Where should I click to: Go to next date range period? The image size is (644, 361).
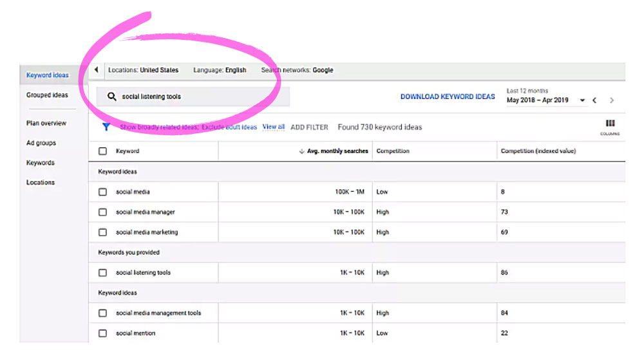(612, 100)
